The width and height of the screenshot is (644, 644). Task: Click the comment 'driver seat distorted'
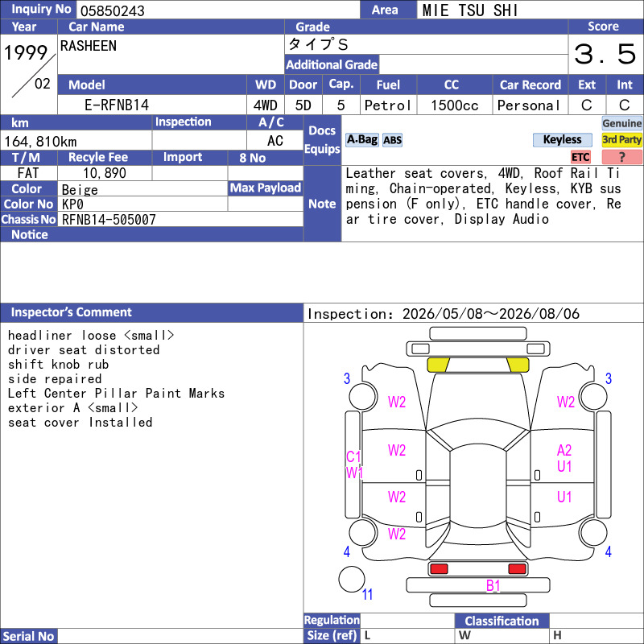click(84, 350)
